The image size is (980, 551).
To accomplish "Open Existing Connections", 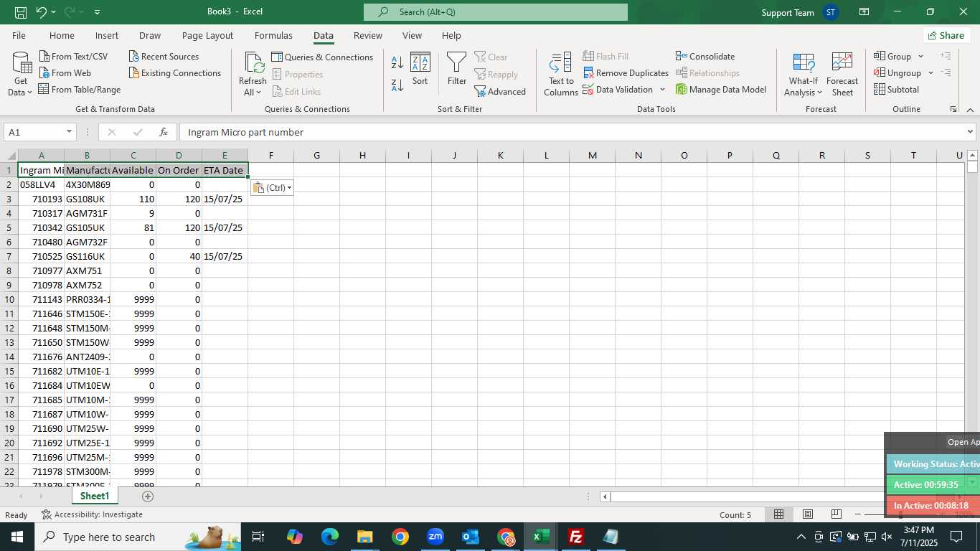I will tap(175, 72).
